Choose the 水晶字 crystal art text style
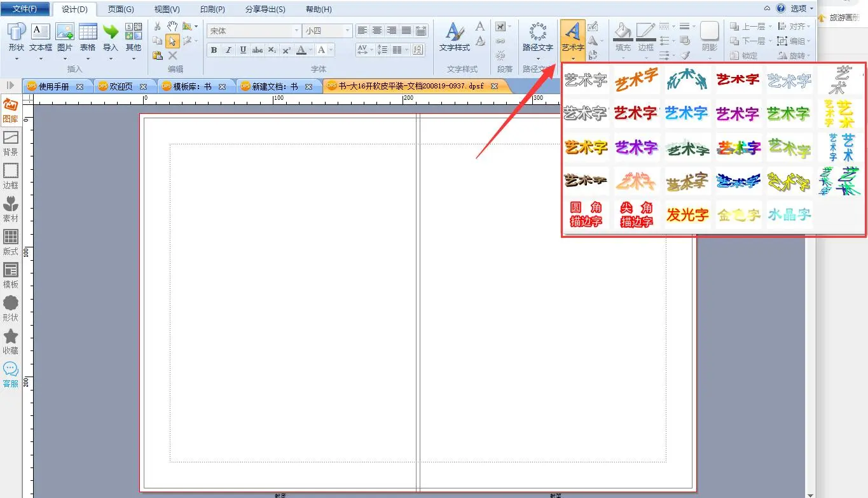The image size is (868, 498). click(789, 215)
